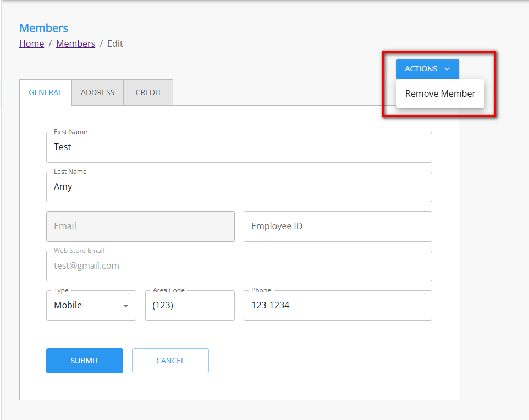Select Remove Member from the actions menu
The width and height of the screenshot is (529, 420).
coord(440,93)
